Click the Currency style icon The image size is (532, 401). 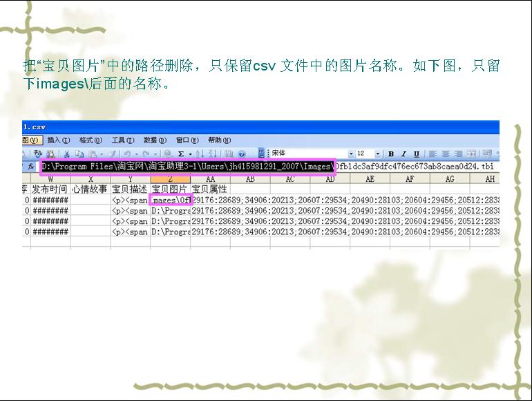pyautogui.click(x=487, y=153)
